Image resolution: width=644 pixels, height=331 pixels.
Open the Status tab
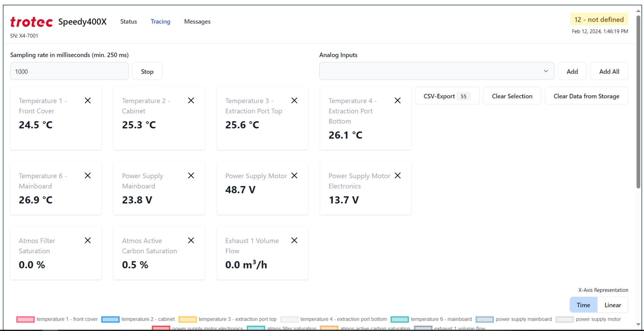pos(128,22)
